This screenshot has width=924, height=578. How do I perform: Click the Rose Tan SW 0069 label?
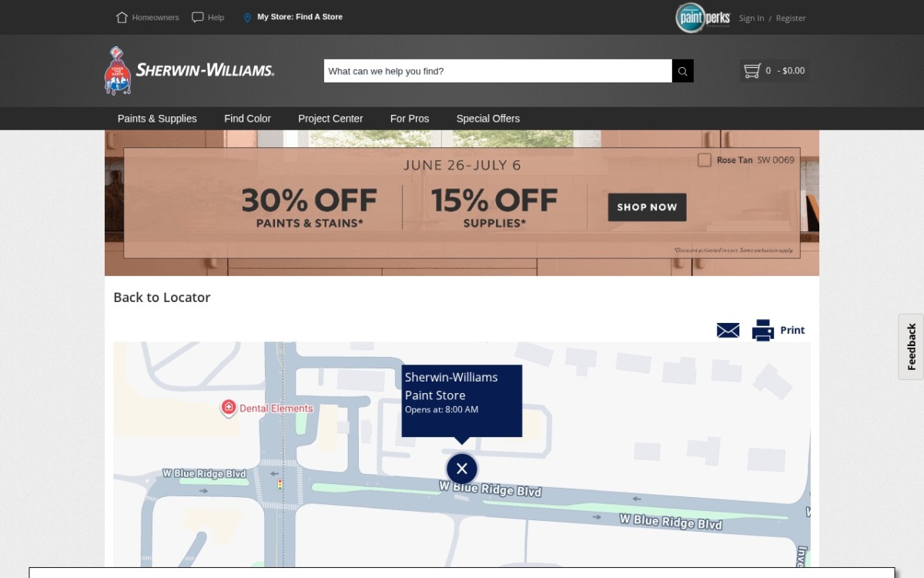pos(755,160)
